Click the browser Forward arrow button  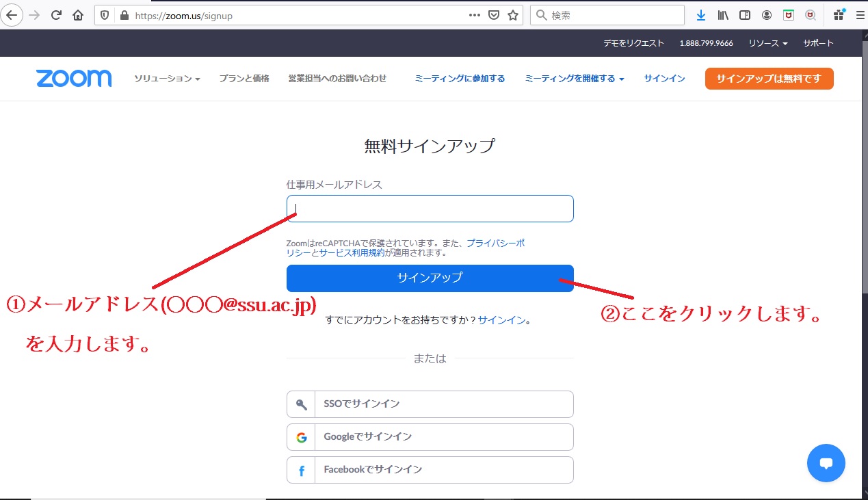[x=34, y=15]
